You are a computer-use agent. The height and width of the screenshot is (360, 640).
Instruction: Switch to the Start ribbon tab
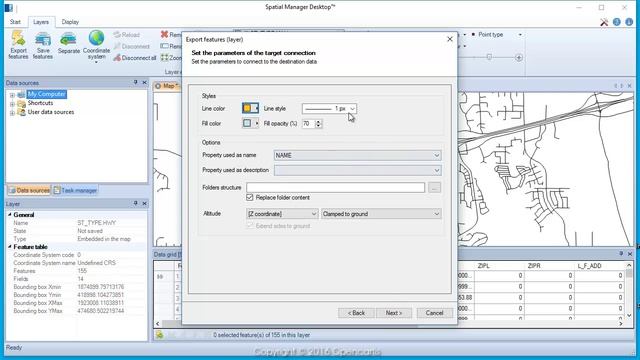15,22
